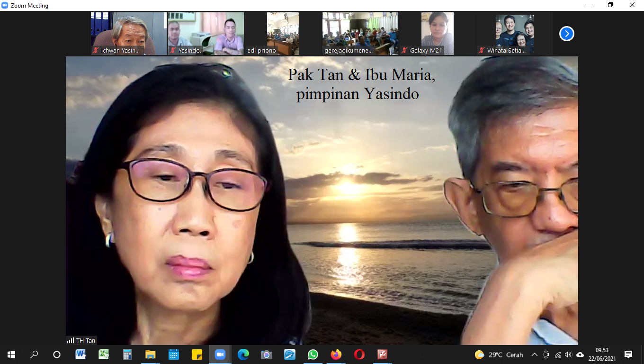Screen dimensions: 644x364
Task: Select edi priono's video thumbnail
Action: pos(283,34)
